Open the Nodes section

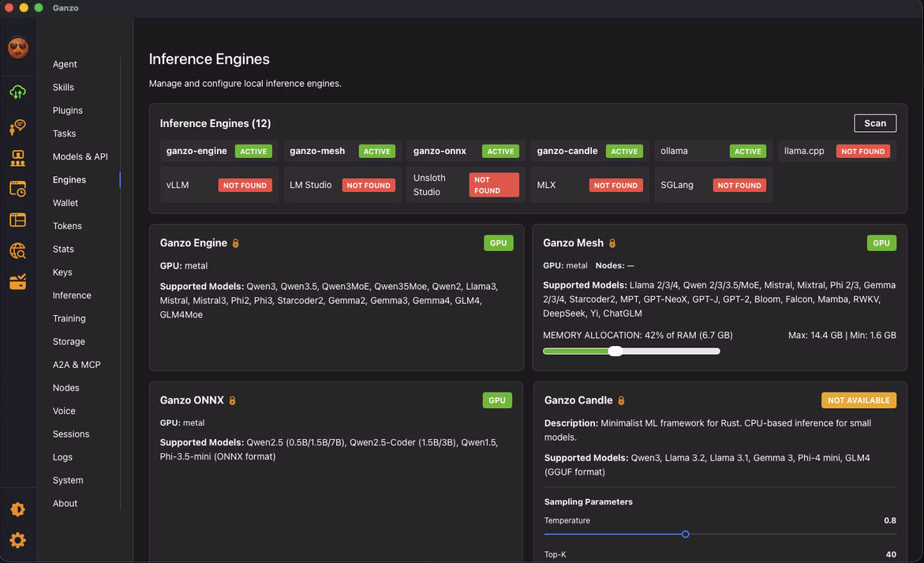66,388
